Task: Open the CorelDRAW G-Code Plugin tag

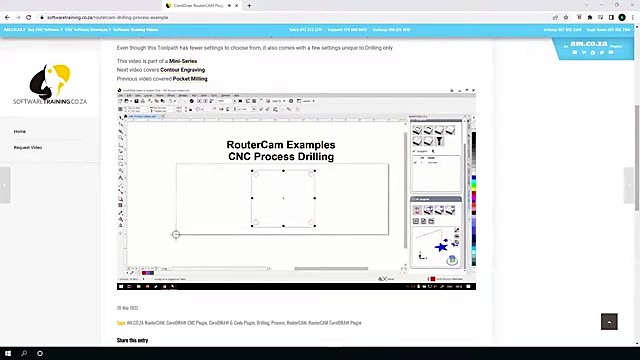Action: (232, 323)
